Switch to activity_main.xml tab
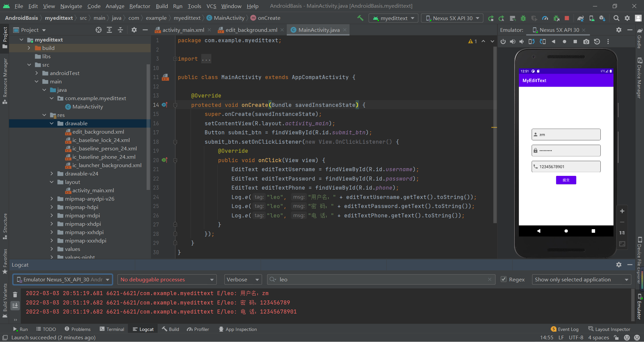Viewport: 644px width, 342px height. tap(183, 30)
